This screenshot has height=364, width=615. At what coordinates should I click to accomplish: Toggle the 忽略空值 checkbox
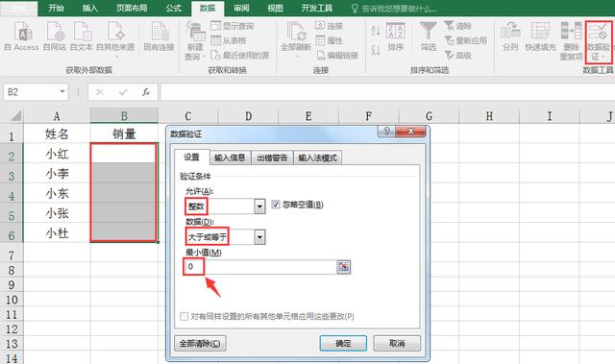pyautogui.click(x=276, y=205)
